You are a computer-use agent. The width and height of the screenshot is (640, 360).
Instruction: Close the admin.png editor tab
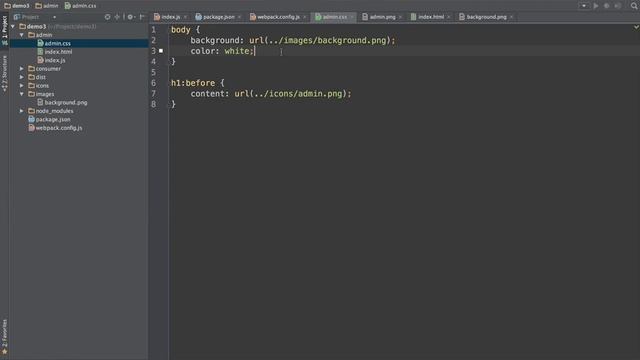[x=400, y=17]
